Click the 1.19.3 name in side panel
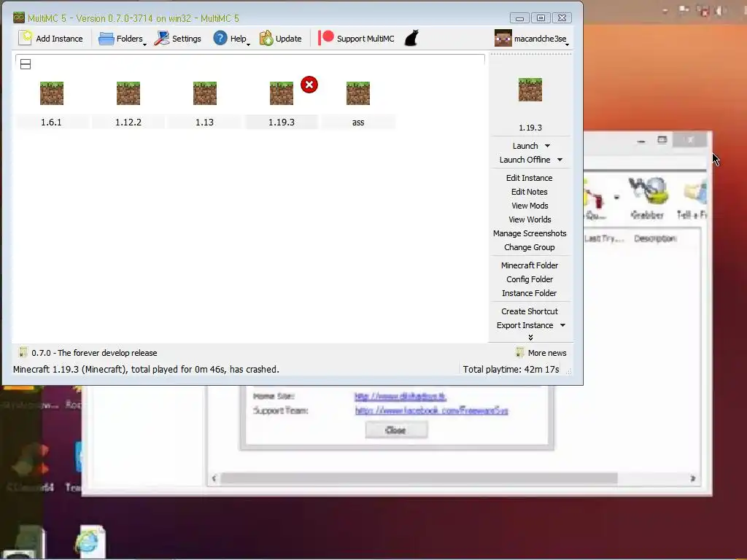 [x=530, y=128]
